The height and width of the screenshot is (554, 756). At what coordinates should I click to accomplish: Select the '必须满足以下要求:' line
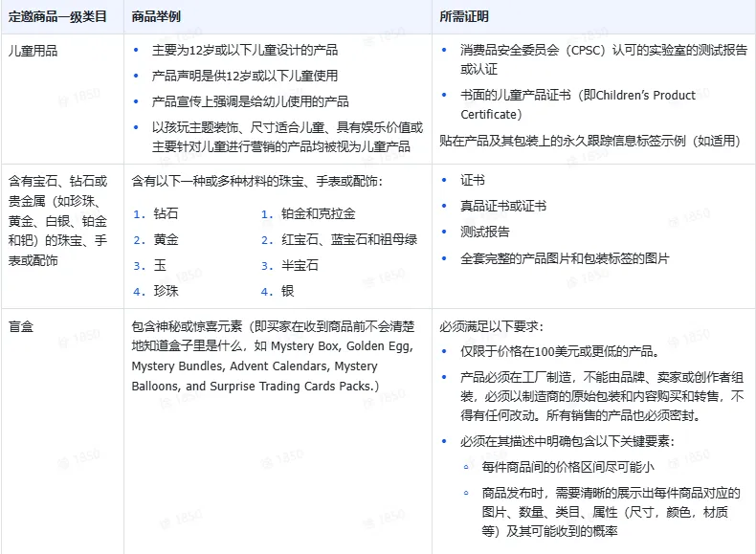pos(491,326)
